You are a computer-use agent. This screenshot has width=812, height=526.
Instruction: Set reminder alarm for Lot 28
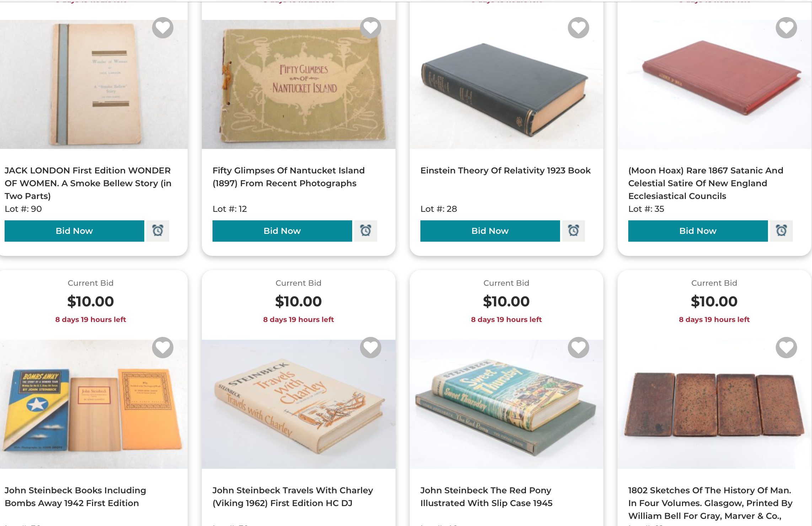click(574, 231)
